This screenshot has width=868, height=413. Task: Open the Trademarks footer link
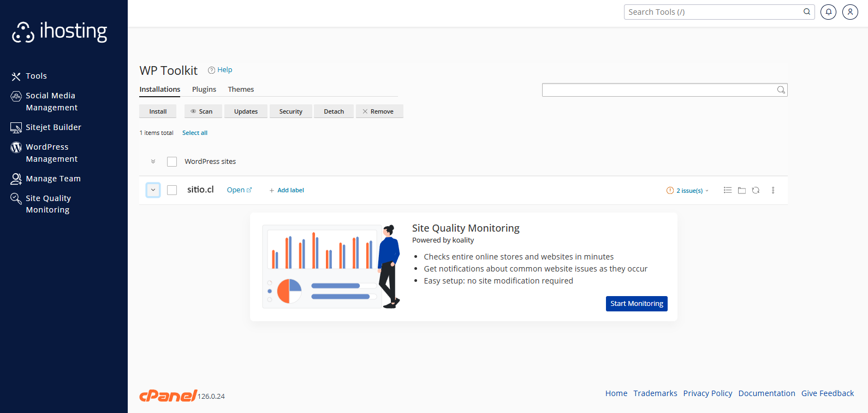[x=655, y=393]
